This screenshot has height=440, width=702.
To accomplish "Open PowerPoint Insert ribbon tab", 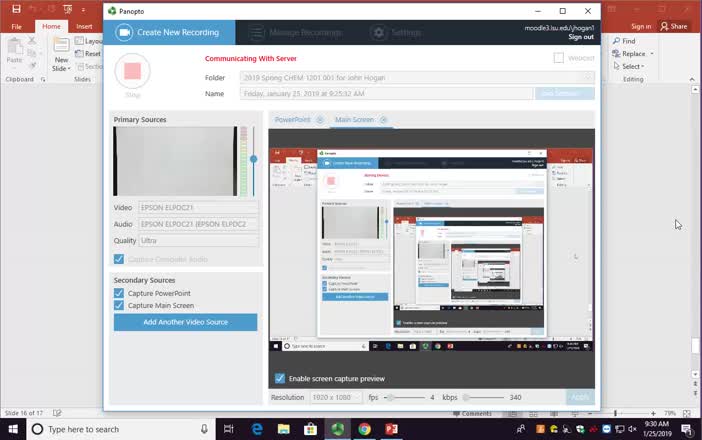I will [x=84, y=26].
